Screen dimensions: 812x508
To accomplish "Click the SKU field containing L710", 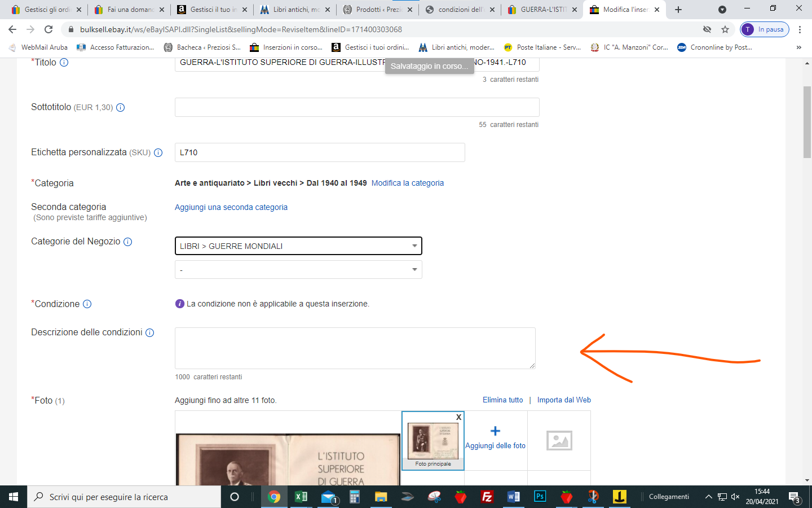I will click(x=320, y=152).
